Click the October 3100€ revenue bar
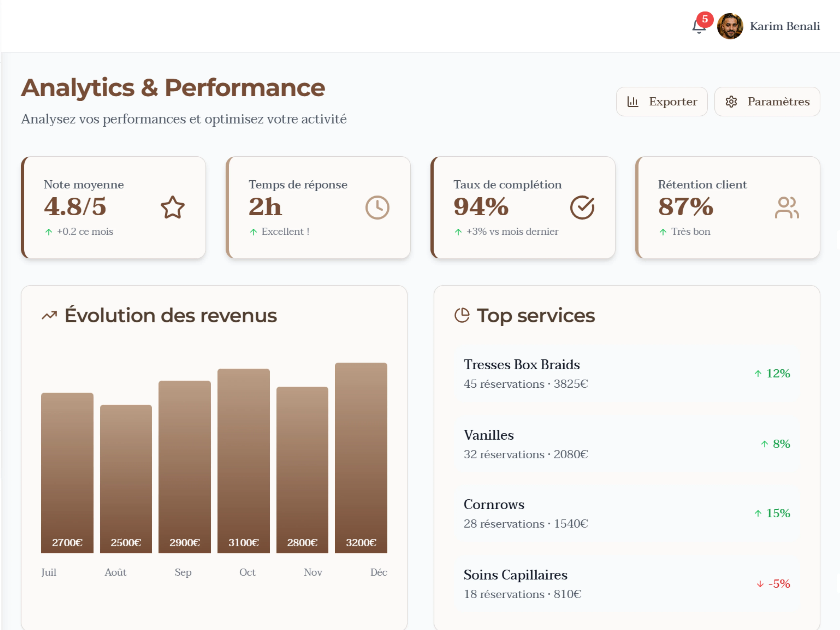 [243, 460]
